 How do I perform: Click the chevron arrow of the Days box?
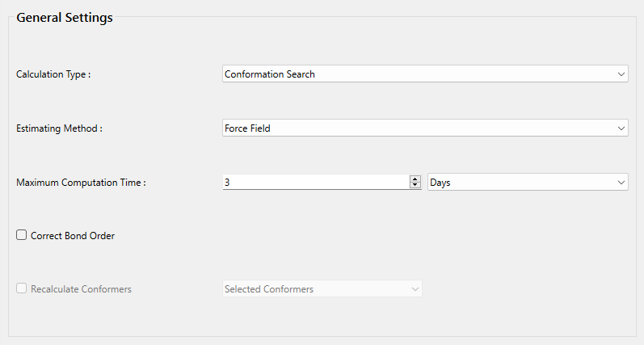click(x=621, y=183)
